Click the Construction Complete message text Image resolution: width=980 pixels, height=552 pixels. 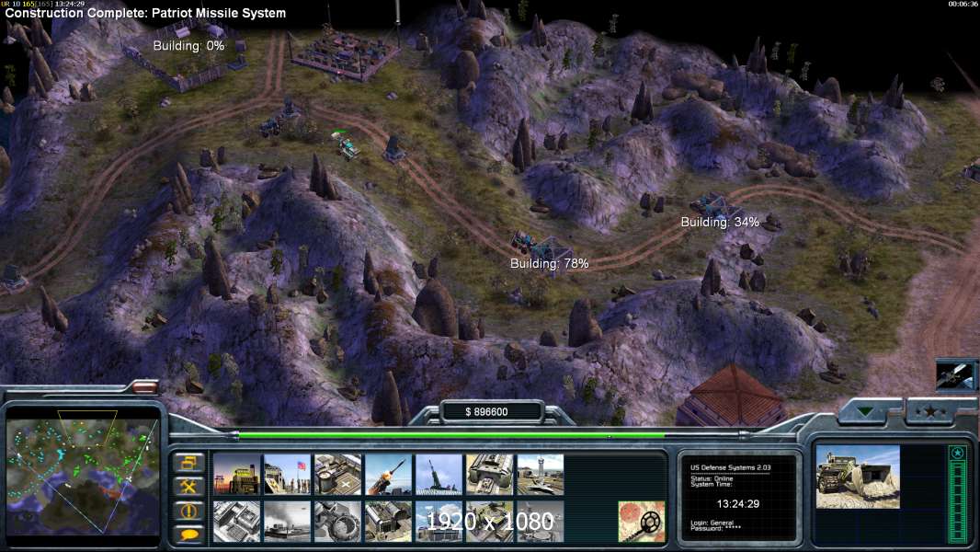tap(145, 13)
